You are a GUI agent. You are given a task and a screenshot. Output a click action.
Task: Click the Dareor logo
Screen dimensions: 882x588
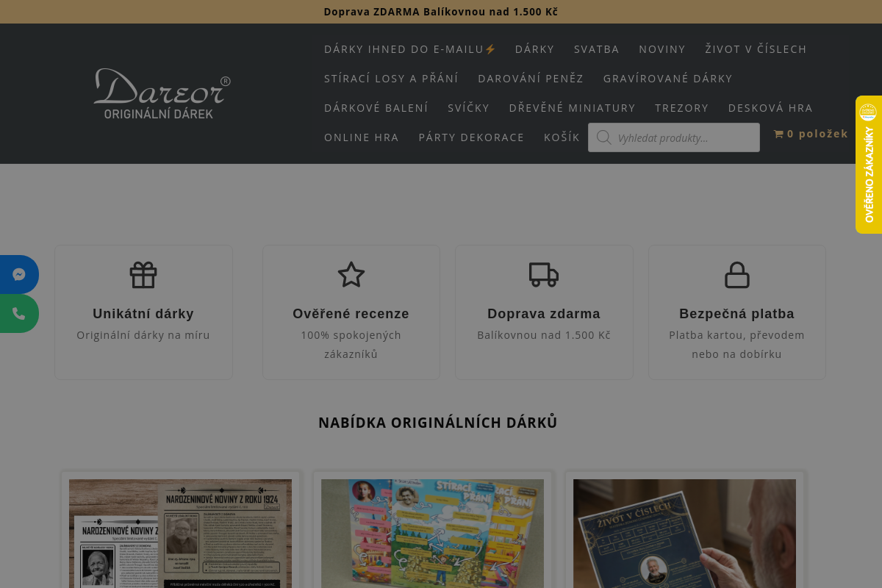click(162, 93)
